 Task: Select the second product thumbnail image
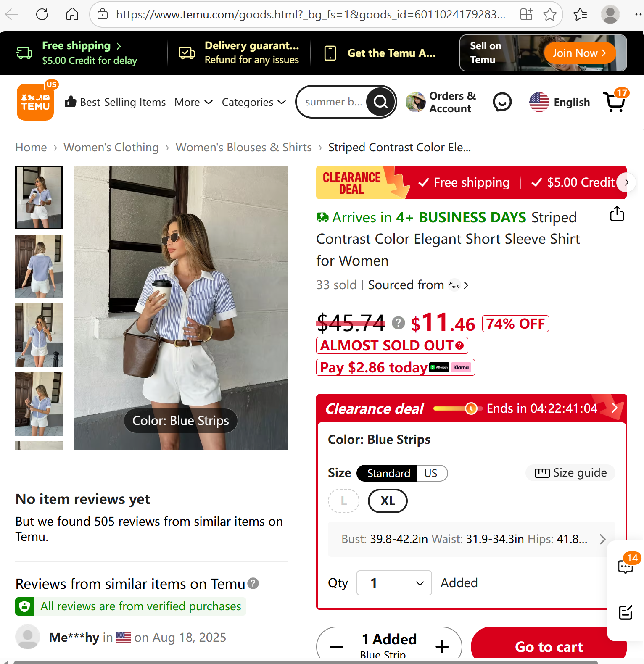click(x=39, y=266)
